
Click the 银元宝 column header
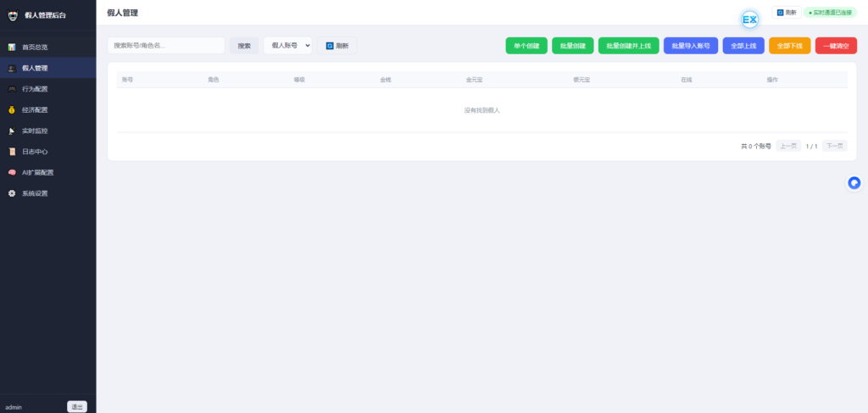click(x=581, y=80)
